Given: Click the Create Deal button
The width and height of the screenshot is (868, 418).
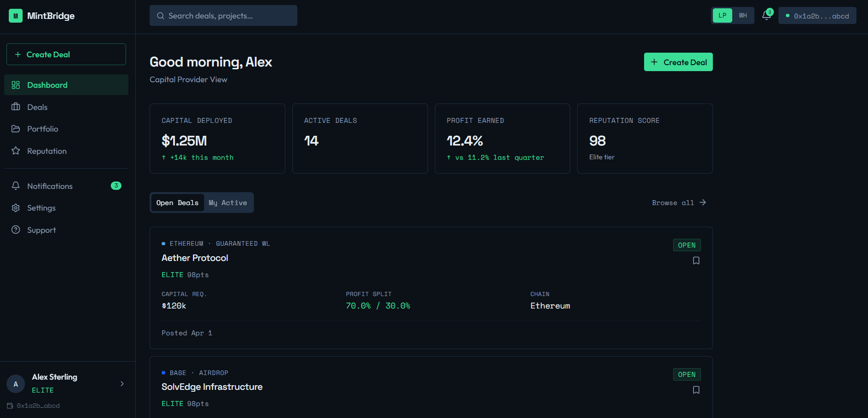Looking at the screenshot, I should (678, 61).
